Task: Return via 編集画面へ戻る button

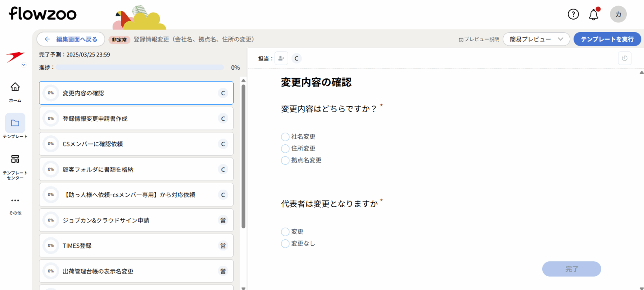Action: tap(71, 39)
